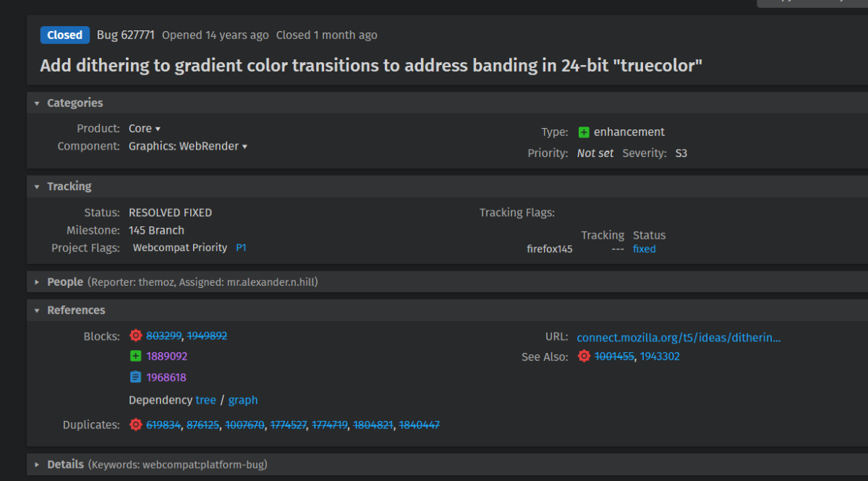Viewport: 868px width, 481px height.
Task: Click the red bug icon beside Blocks
Action: tap(135, 336)
